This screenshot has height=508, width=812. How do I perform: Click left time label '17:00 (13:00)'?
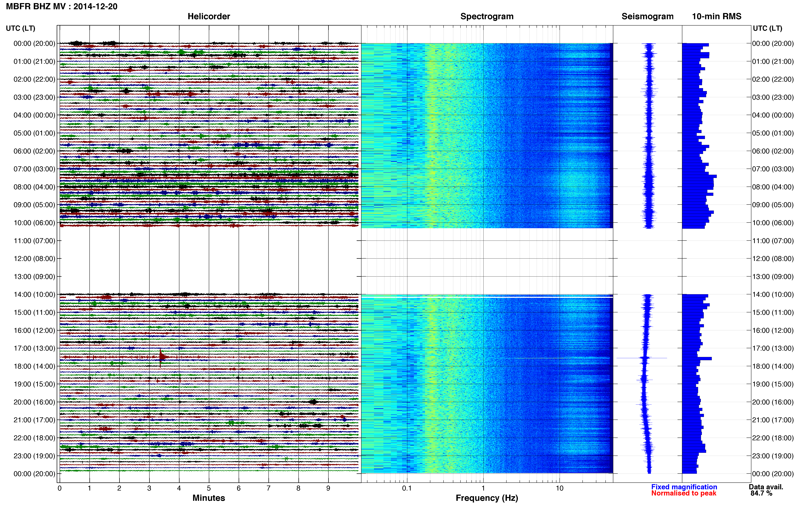34,348
